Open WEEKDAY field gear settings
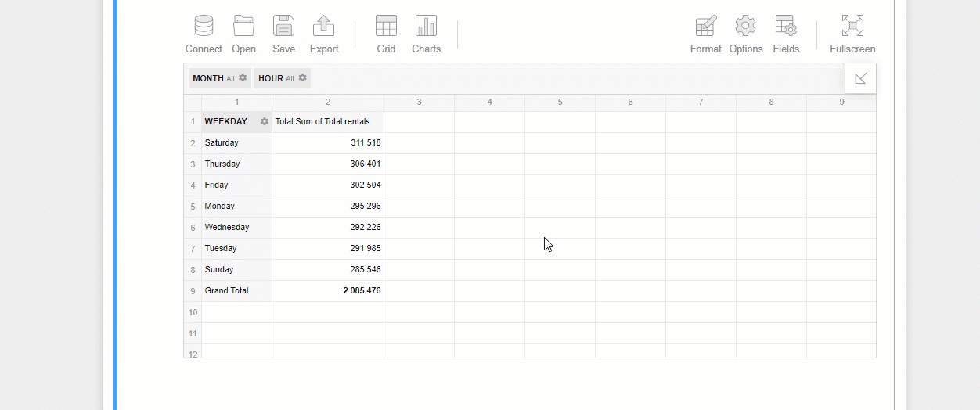The width and height of the screenshot is (980, 410). tap(265, 121)
